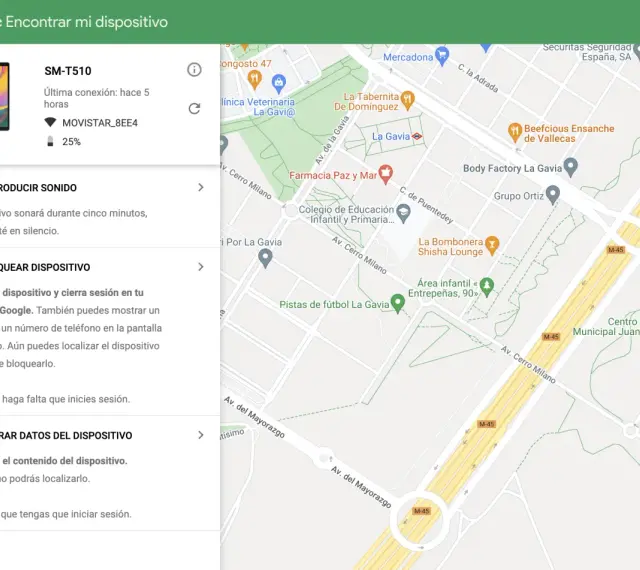This screenshot has width=640, height=570.
Task: Click the C. la Adrada street label
Action: (x=478, y=78)
